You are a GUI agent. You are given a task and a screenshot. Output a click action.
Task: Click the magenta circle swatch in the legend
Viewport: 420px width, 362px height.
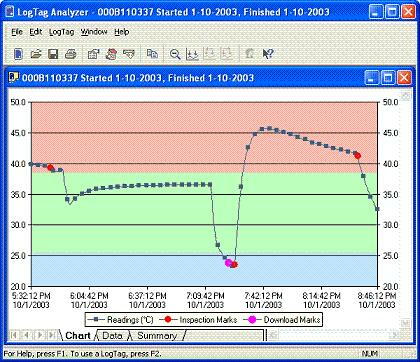point(252,320)
